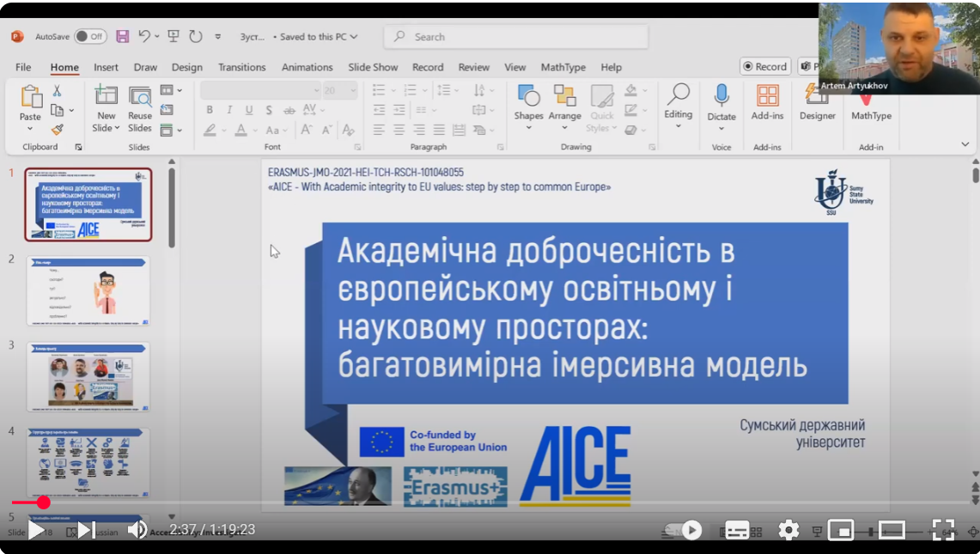980x554 pixels.
Task: Click the Record button at top right
Action: tap(765, 66)
